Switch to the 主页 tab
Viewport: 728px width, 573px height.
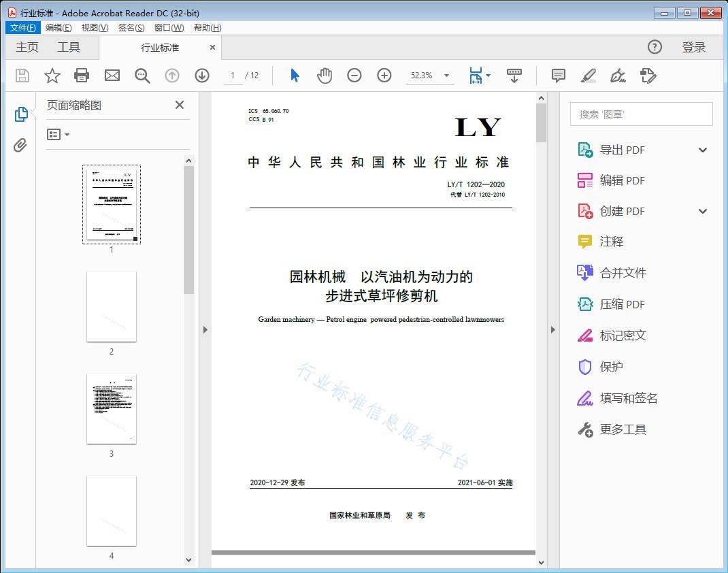click(27, 47)
